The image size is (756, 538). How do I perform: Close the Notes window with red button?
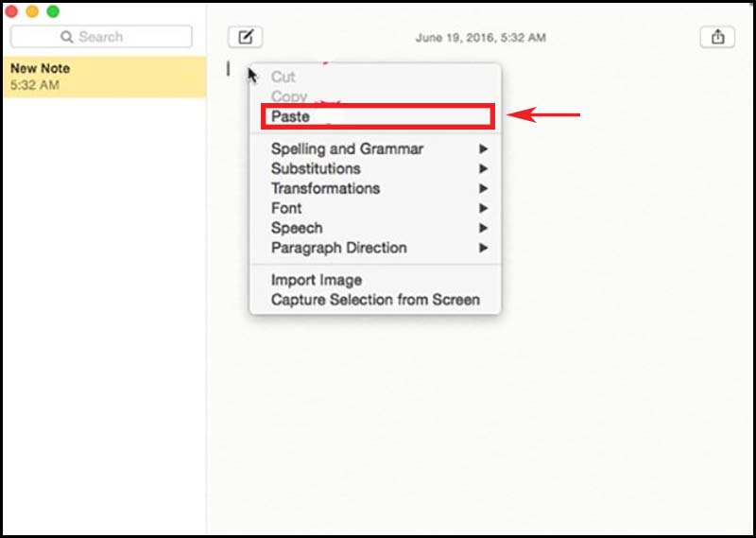click(x=11, y=11)
